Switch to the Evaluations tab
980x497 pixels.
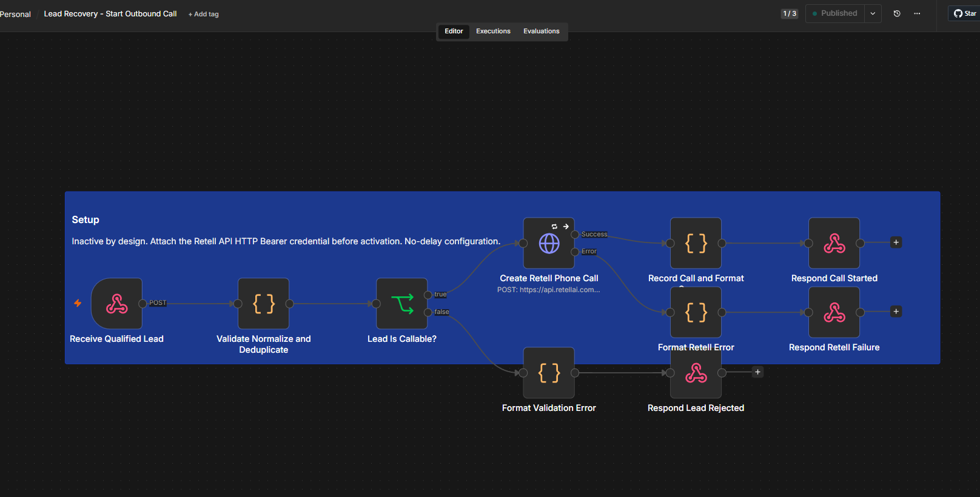click(542, 31)
